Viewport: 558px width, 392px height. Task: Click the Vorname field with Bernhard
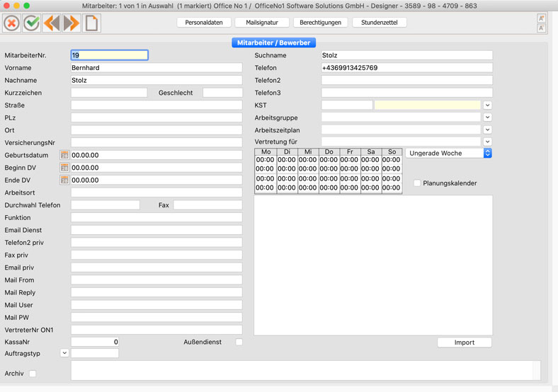pos(156,68)
